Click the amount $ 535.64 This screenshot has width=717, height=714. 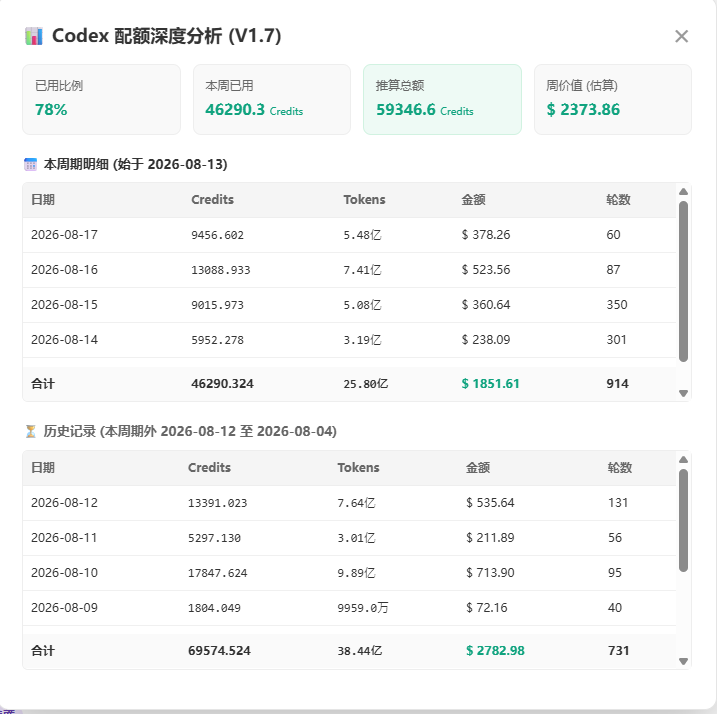pos(490,503)
